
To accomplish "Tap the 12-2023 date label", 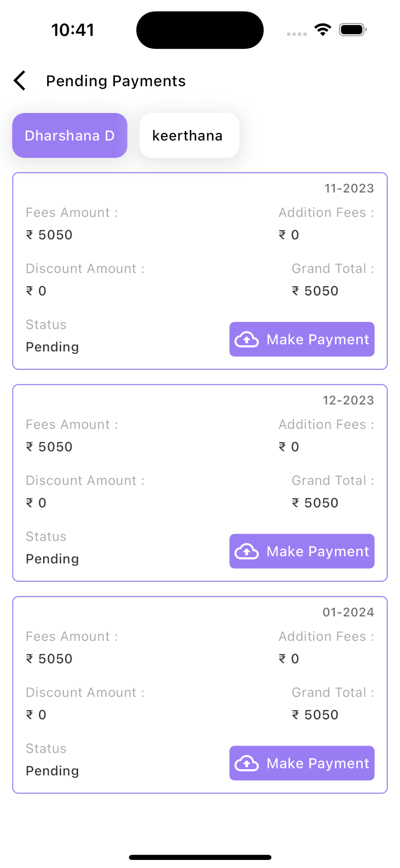I will 348,400.
